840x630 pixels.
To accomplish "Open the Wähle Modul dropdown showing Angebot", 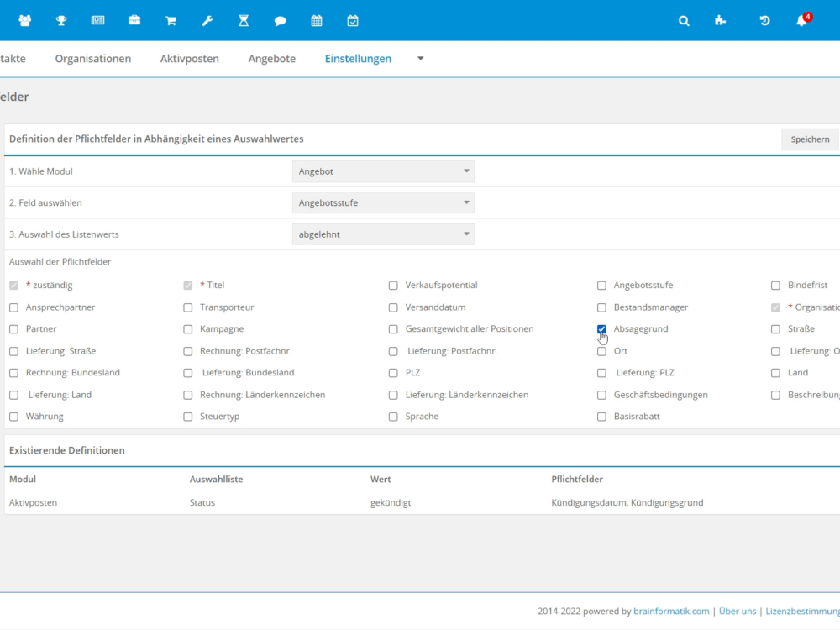I will point(383,171).
